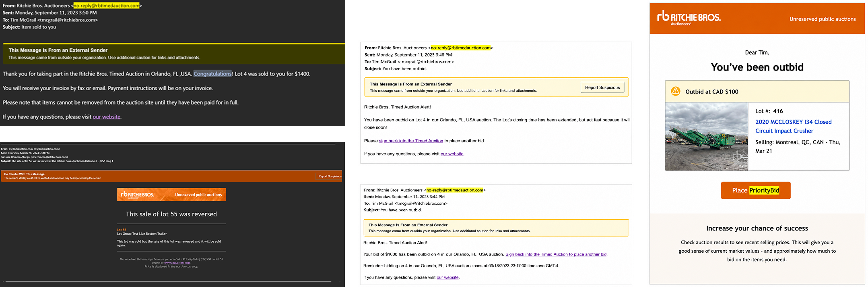The width and height of the screenshot is (868, 287).
Task: Click the External Sender warning title in the dark sold email
Action: pyautogui.click(x=58, y=50)
